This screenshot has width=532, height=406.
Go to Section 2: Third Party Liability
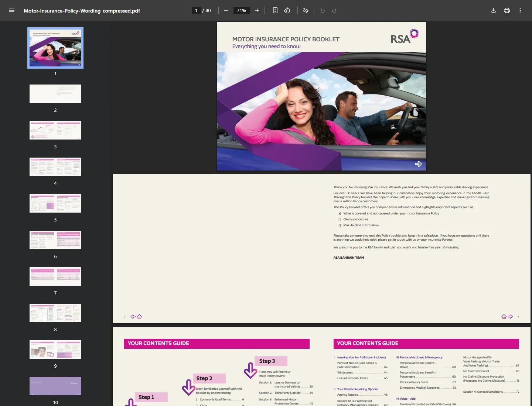point(286,393)
